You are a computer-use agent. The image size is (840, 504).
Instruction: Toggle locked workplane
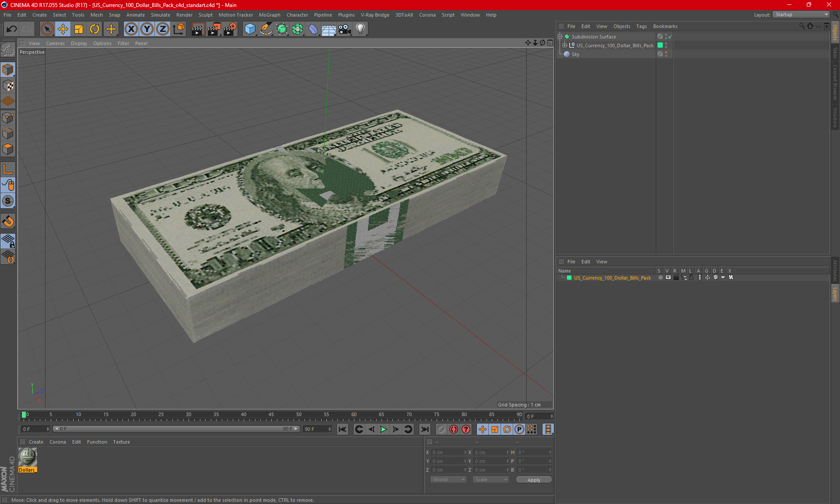[8, 241]
